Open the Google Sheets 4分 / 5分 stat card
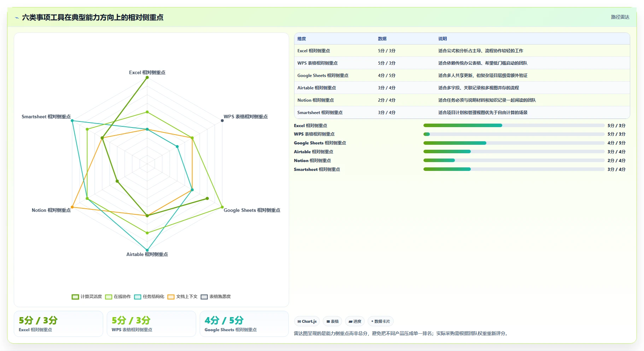This screenshot has width=644, height=351. [x=244, y=324]
